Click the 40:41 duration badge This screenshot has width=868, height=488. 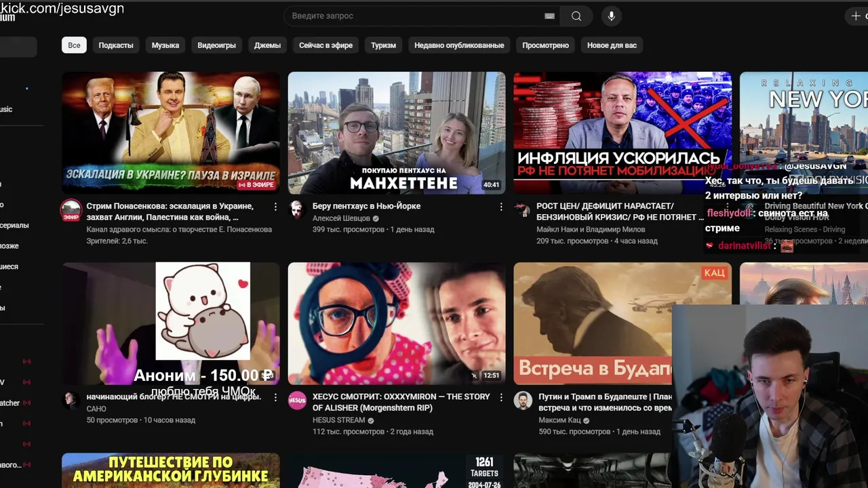point(492,185)
